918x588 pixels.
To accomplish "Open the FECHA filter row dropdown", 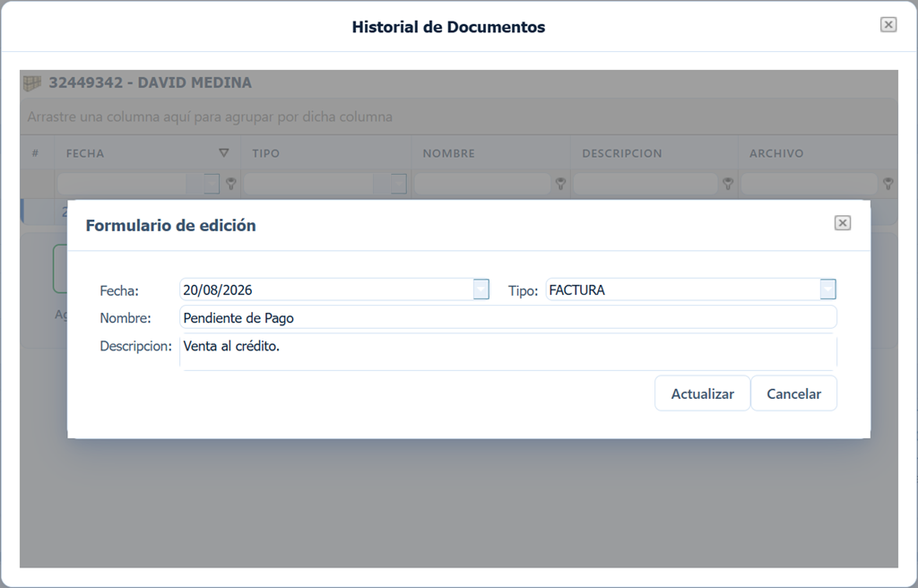I will pyautogui.click(x=212, y=184).
